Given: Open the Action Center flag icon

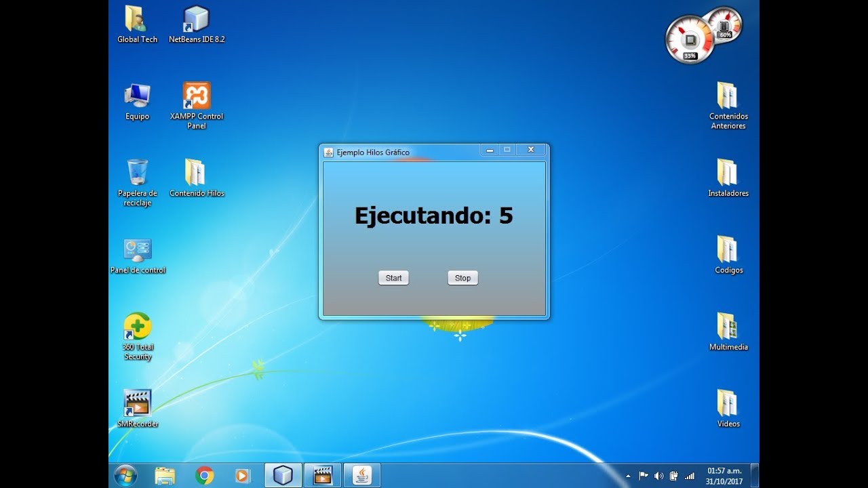Looking at the screenshot, I should (x=643, y=476).
